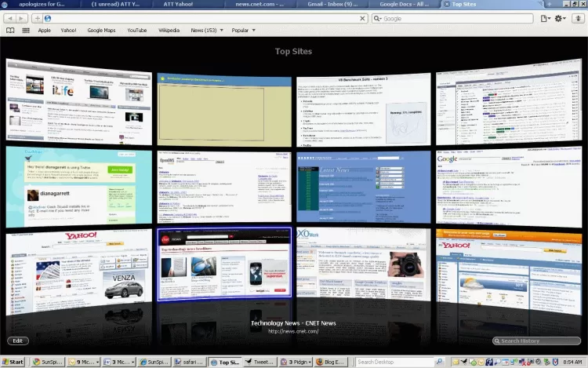Switch to the 'news.cnet.com' tab

tap(260, 4)
